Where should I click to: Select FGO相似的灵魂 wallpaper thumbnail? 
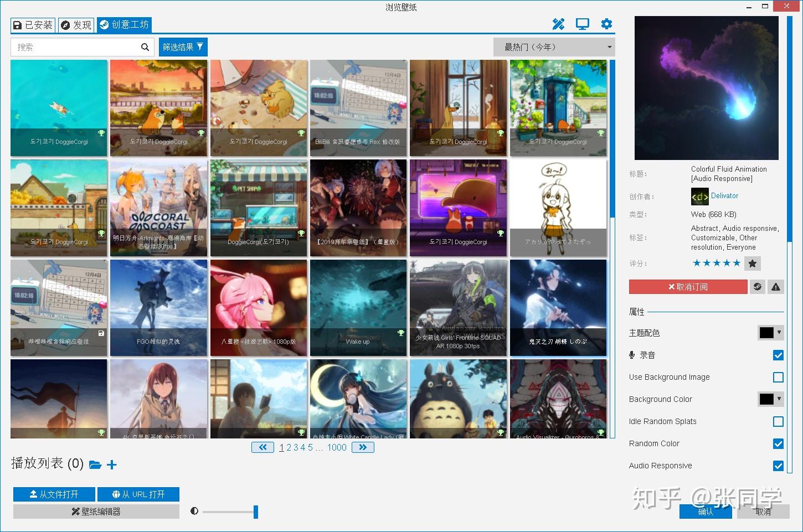(158, 308)
